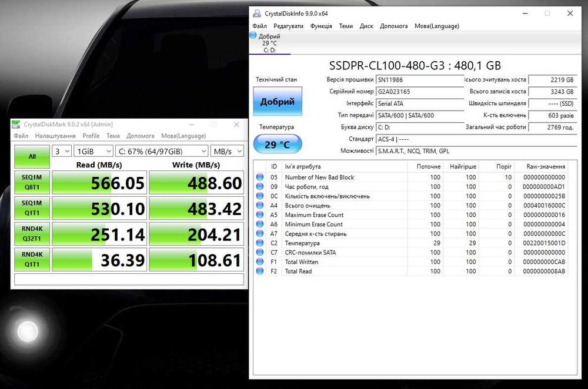Click the 108.61 write result value
The height and width of the screenshot is (389, 588).
tap(215, 260)
